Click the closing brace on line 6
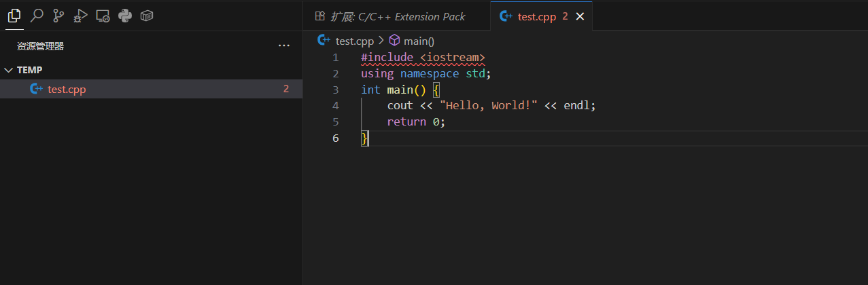The image size is (868, 285). tap(364, 138)
